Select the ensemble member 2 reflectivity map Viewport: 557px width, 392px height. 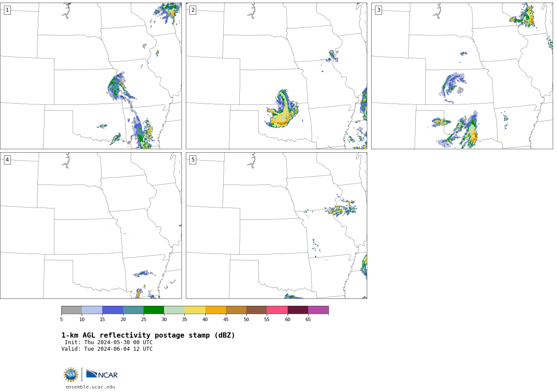[x=276, y=76]
